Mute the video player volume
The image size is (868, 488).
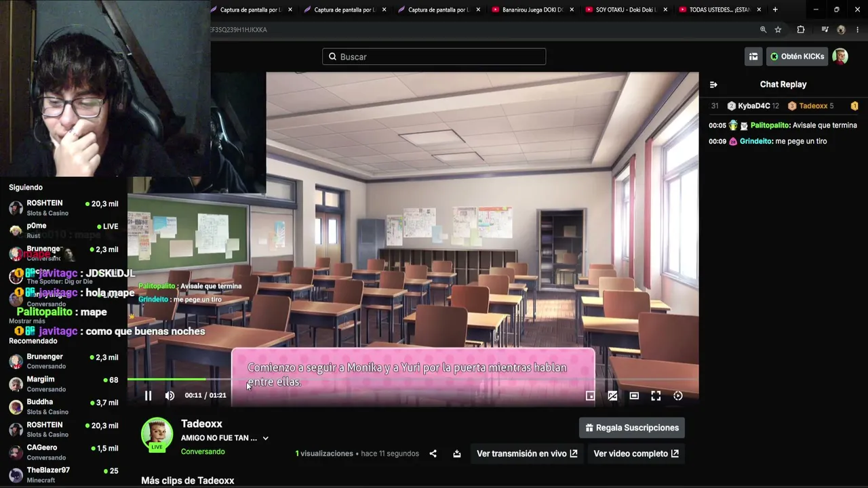pyautogui.click(x=170, y=396)
